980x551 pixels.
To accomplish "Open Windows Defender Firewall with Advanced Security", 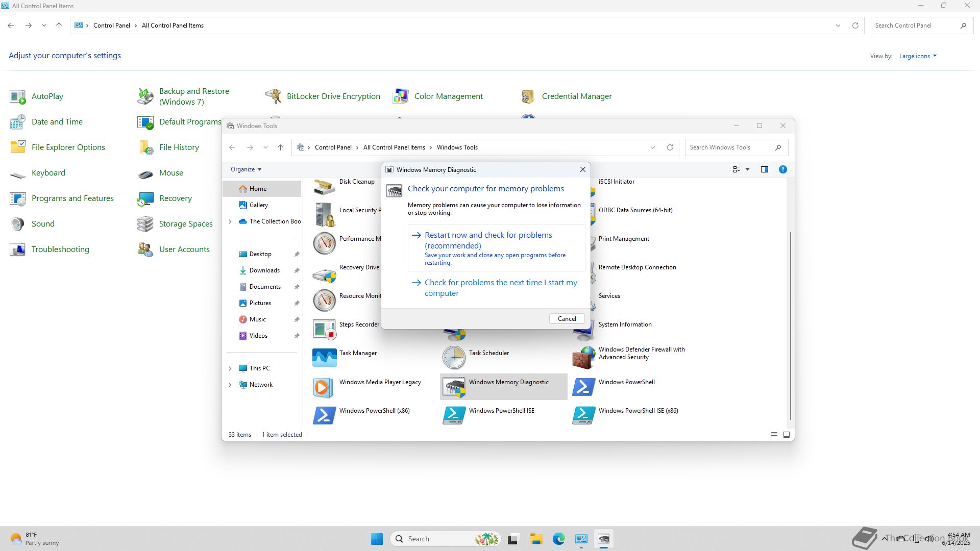I will tap(583, 358).
